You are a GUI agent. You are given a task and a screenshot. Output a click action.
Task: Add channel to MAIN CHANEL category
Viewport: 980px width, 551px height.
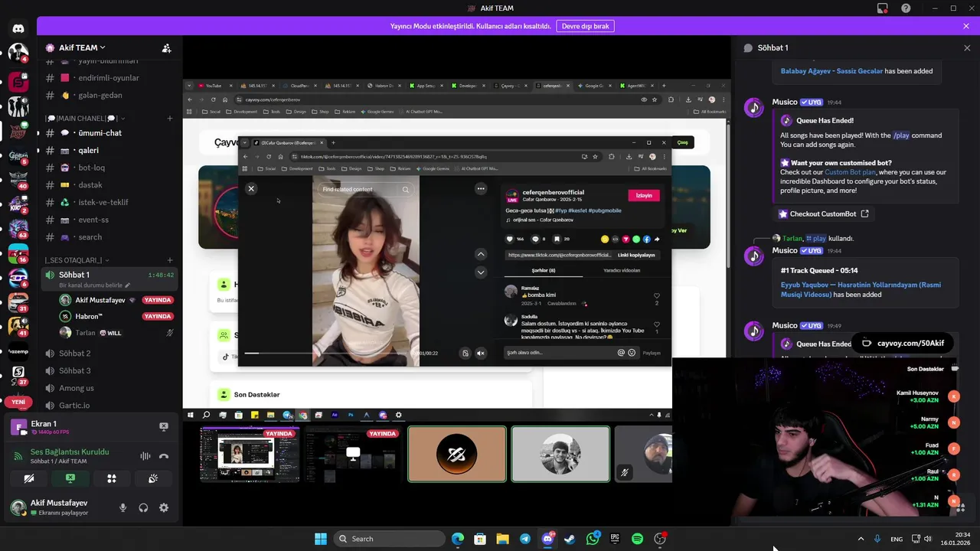coord(170,119)
